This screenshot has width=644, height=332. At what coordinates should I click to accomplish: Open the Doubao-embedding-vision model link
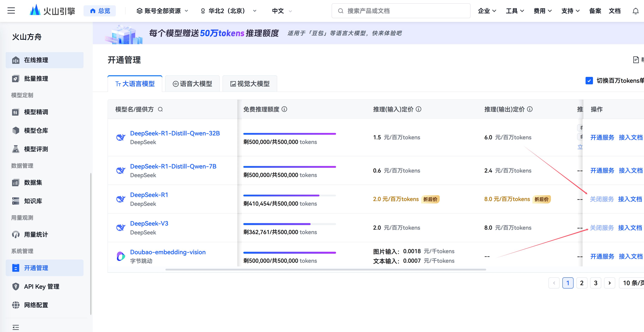pyautogui.click(x=168, y=252)
